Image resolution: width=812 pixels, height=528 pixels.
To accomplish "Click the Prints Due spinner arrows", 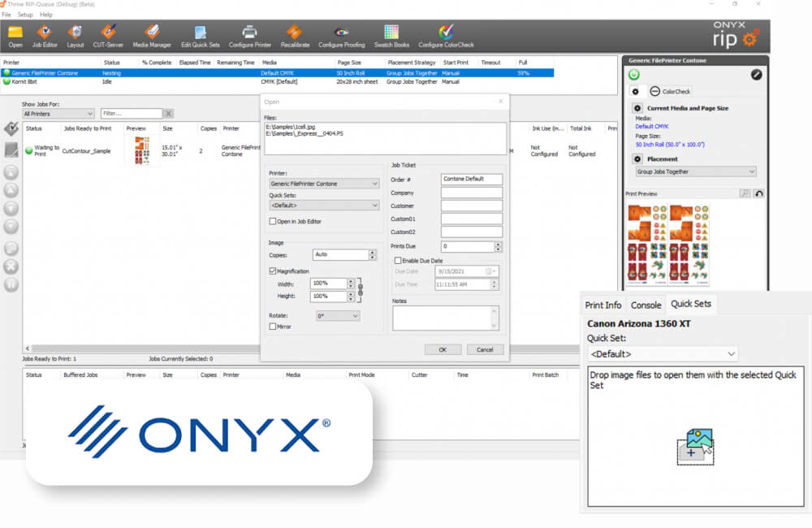I will click(x=499, y=247).
